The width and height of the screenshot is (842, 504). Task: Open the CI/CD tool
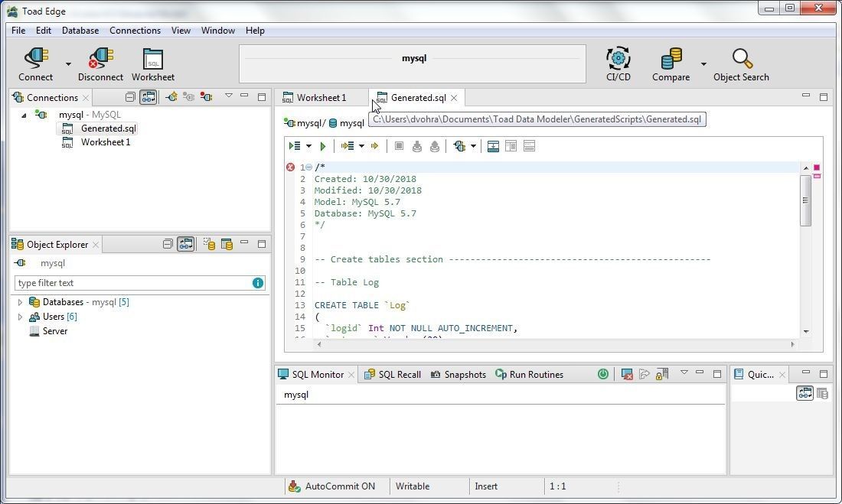pos(618,64)
